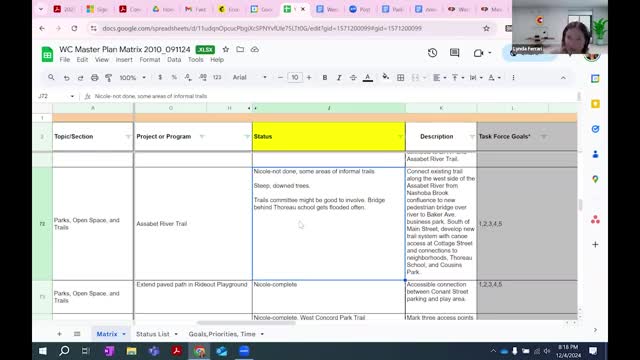Open Google Tasks side panel icon
Screen dimensions: 640x360
point(595,129)
